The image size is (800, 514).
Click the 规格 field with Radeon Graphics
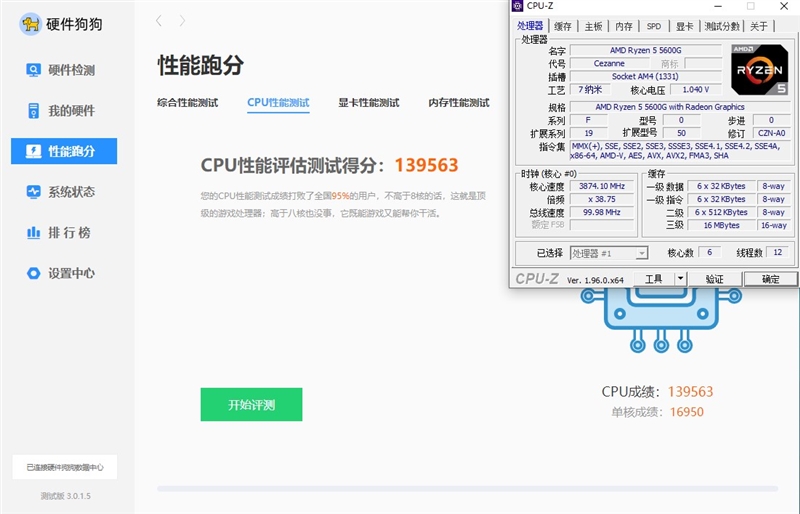[x=680, y=107]
